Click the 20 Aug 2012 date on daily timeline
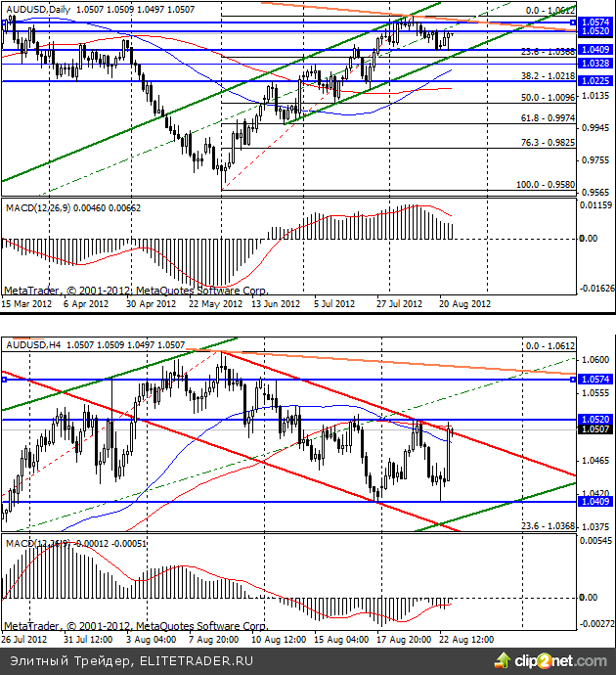616x675 pixels. tap(464, 303)
